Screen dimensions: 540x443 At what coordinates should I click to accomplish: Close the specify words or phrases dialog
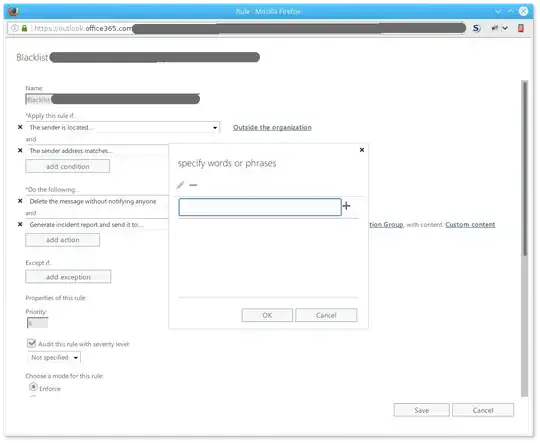click(x=362, y=150)
